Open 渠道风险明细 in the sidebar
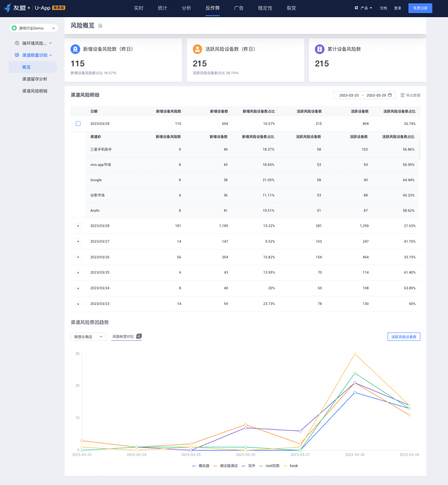 pyautogui.click(x=35, y=91)
